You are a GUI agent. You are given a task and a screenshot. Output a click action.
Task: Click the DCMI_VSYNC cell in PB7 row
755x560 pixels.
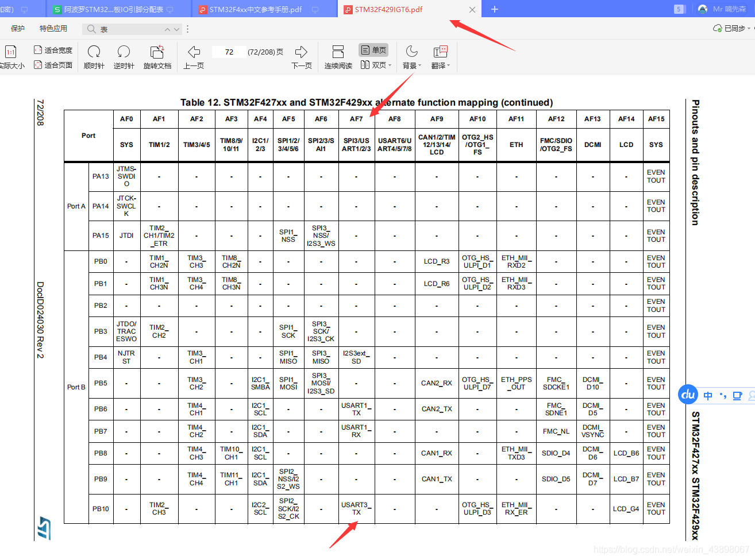(592, 431)
